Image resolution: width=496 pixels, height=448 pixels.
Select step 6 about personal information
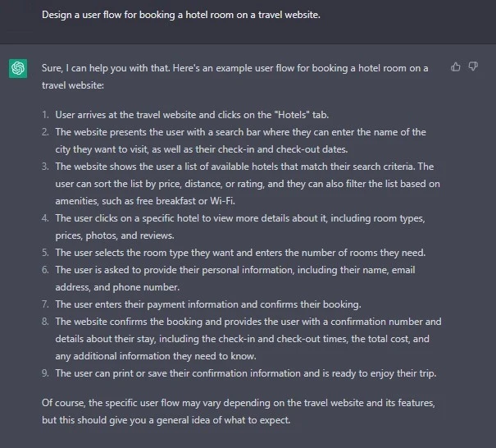pyautogui.click(x=235, y=279)
